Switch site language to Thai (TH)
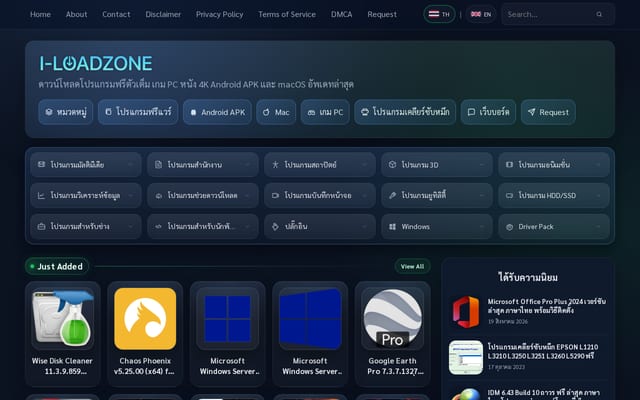 (439, 14)
